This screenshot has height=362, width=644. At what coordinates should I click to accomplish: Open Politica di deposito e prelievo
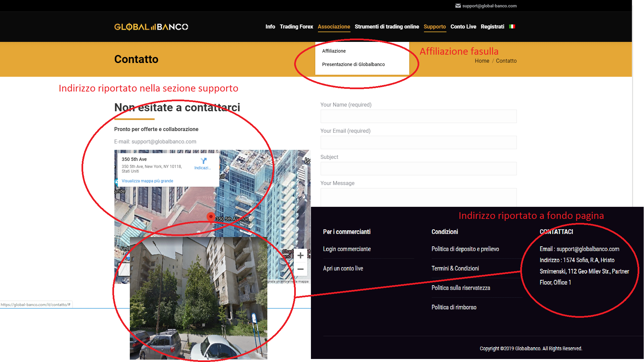(x=465, y=249)
